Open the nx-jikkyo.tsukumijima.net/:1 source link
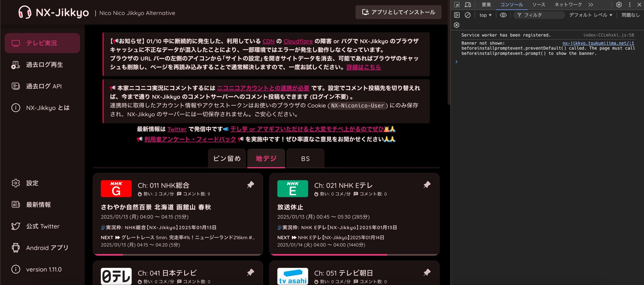The height and width of the screenshot is (285, 644). point(598,43)
